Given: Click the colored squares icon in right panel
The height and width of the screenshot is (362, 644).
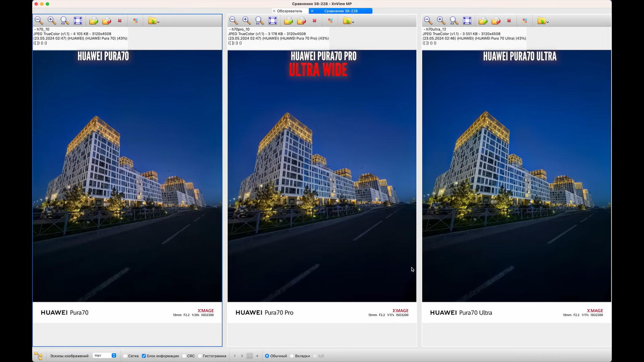Looking at the screenshot, I should (525, 21).
